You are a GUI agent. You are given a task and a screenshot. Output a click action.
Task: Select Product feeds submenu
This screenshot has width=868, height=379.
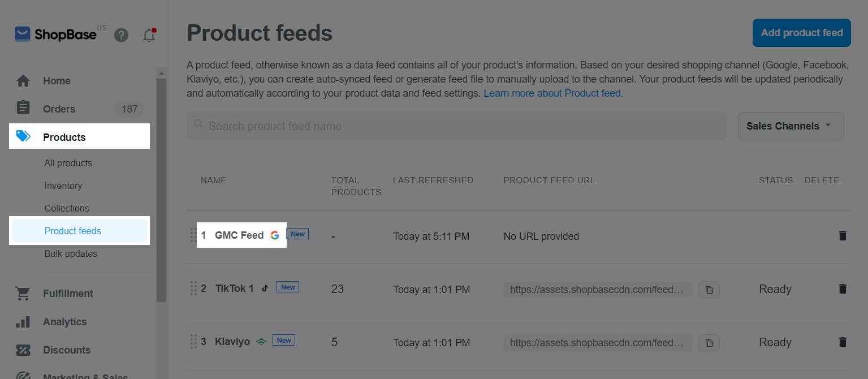click(80, 231)
